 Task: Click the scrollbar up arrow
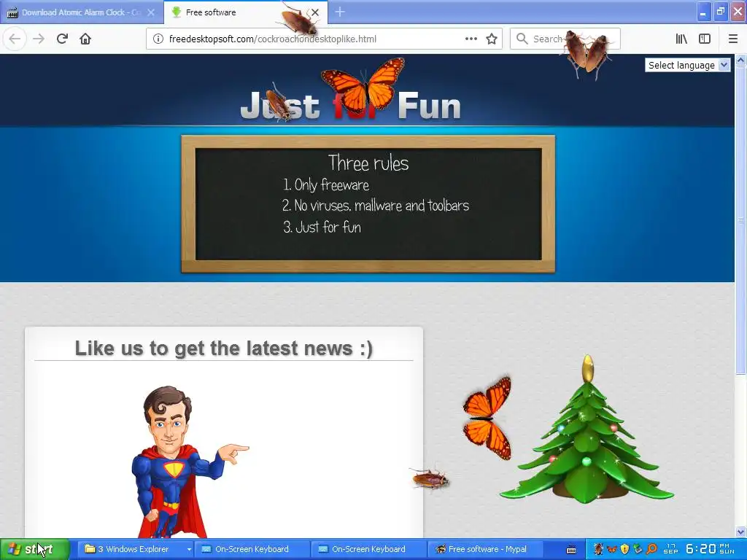click(740, 60)
